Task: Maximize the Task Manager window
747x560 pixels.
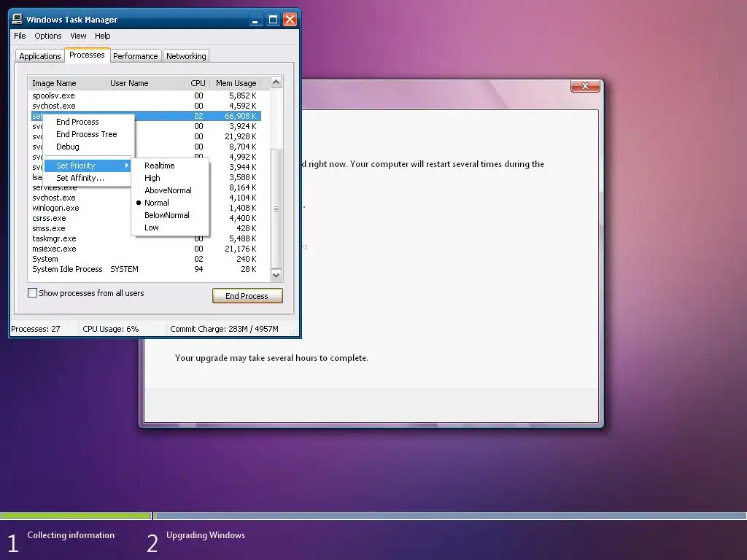Action: [x=273, y=20]
